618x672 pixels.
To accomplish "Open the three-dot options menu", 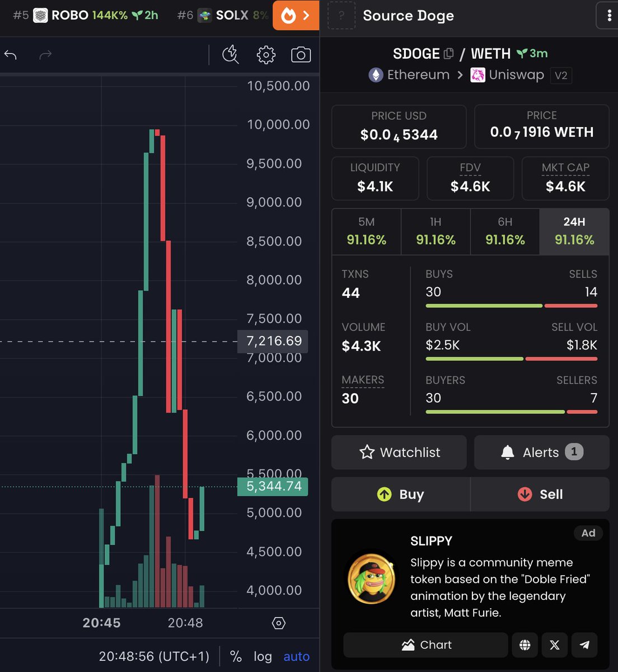I will pos(609,16).
